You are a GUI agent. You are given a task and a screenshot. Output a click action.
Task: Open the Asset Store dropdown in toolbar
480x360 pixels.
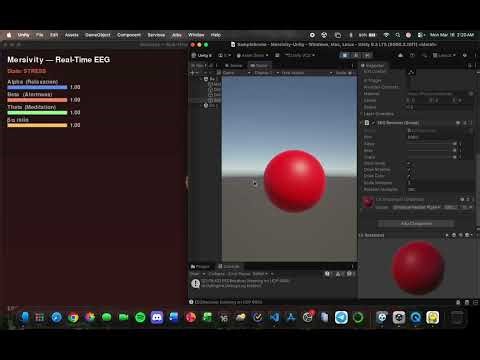click(252, 55)
